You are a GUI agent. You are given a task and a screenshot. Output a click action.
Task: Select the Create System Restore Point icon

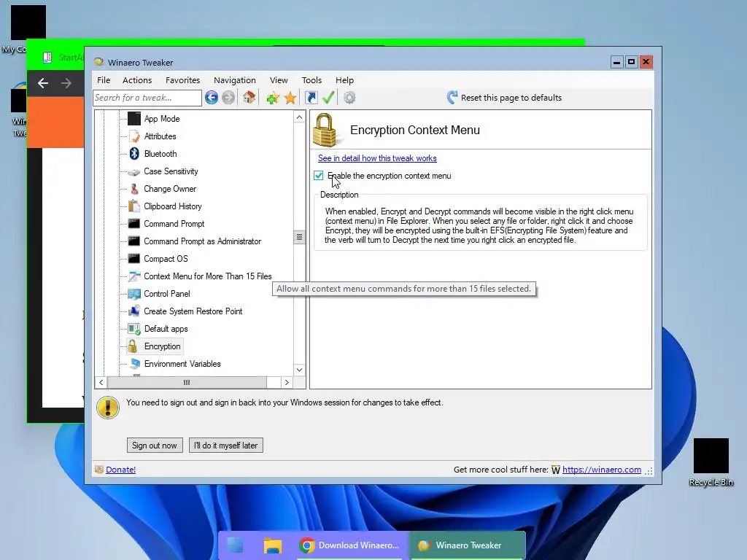coord(134,311)
